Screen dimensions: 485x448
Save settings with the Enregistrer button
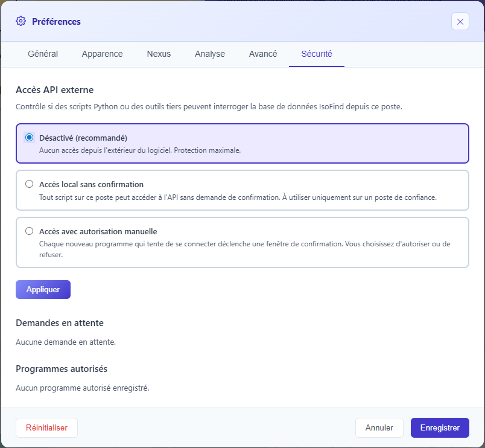(440, 427)
